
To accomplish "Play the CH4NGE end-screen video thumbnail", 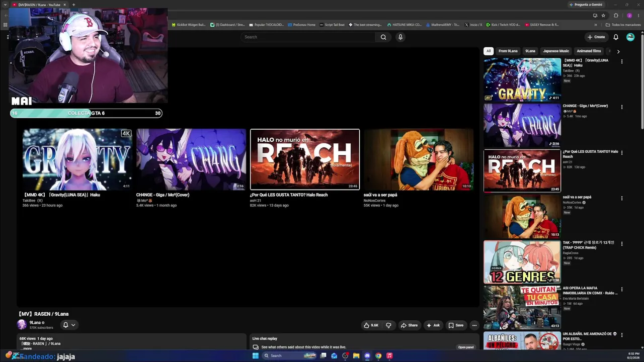I will point(191,159).
